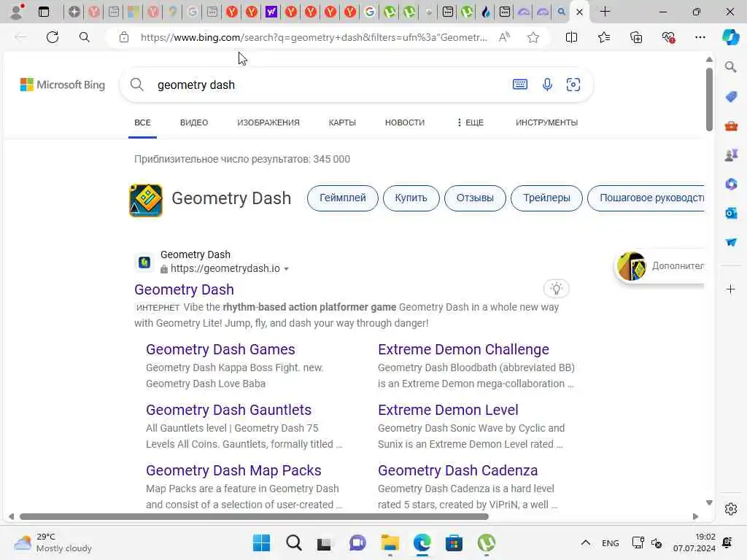Open the Copilot sidebar icon

coord(730,37)
